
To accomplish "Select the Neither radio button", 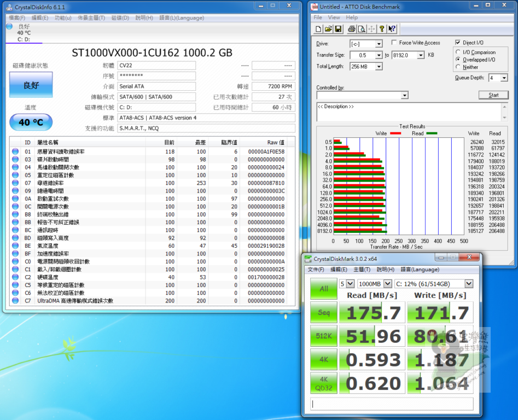I will click(458, 67).
